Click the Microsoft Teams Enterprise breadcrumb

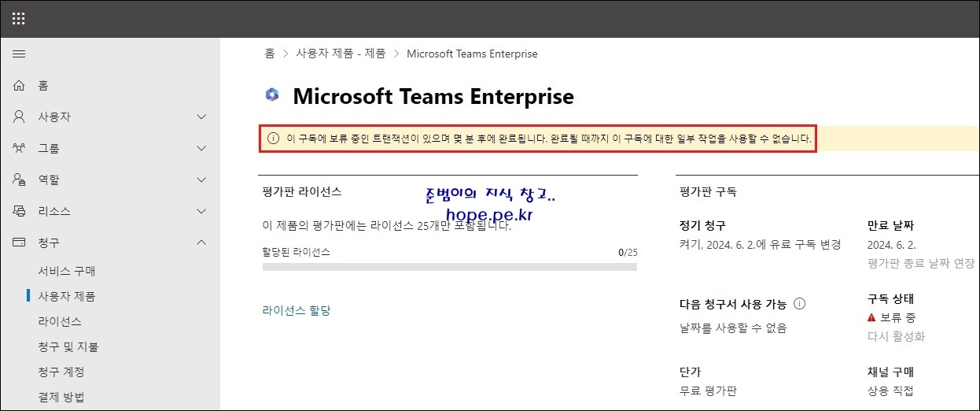472,54
